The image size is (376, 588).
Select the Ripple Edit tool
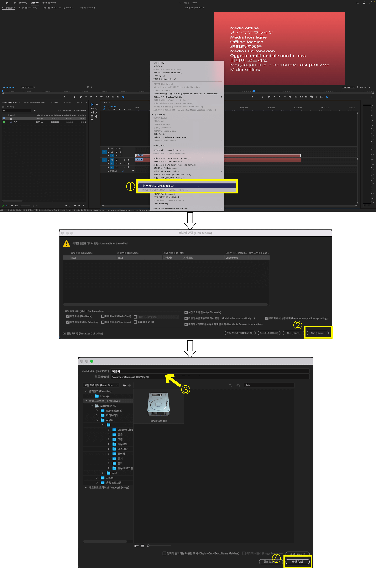coord(92,108)
